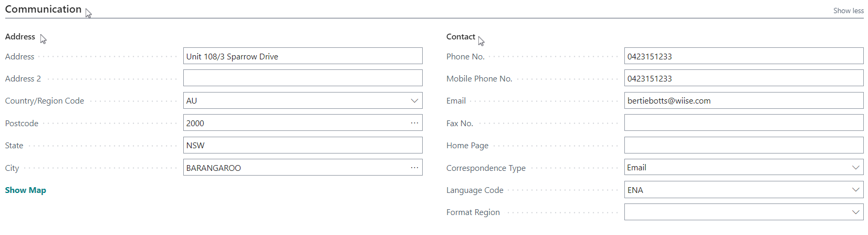Click the Show Map link

pos(26,190)
